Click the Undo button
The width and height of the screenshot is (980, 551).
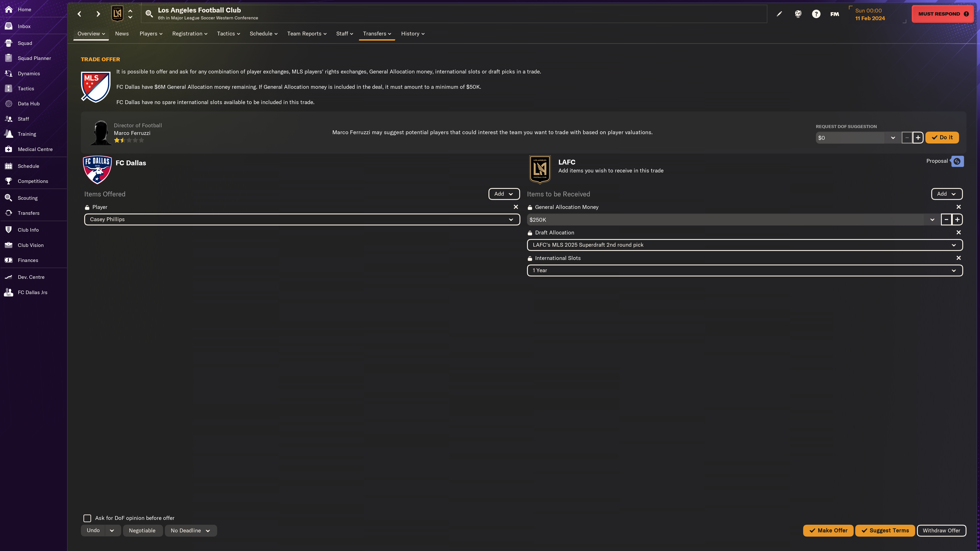tap(93, 531)
